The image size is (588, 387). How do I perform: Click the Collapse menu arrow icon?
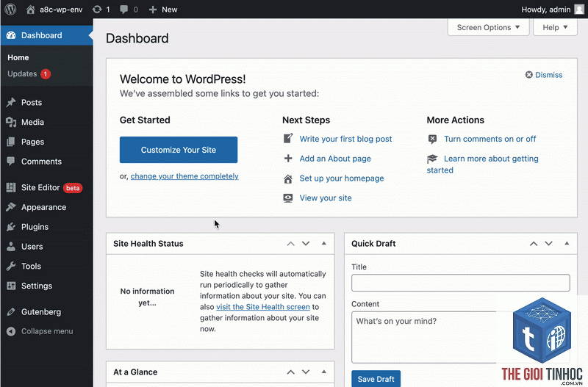pos(11,331)
